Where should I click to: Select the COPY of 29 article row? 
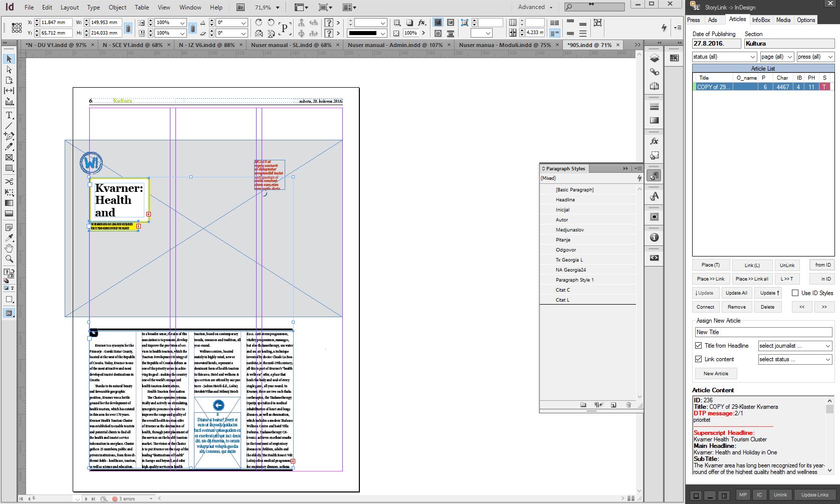coord(763,87)
